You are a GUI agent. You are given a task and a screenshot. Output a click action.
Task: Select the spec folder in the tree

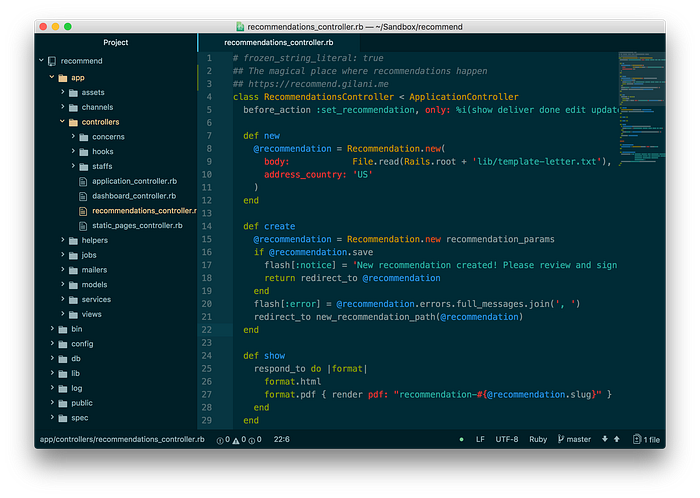(x=79, y=418)
